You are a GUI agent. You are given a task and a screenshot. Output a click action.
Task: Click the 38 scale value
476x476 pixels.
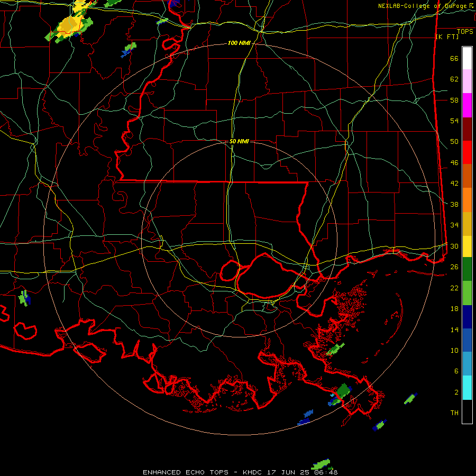[x=454, y=204]
